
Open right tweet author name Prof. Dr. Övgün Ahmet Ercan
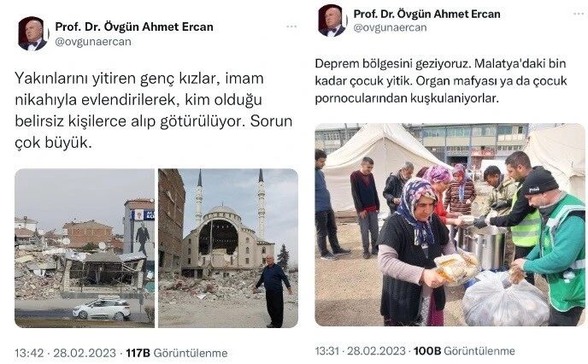click(426, 15)
